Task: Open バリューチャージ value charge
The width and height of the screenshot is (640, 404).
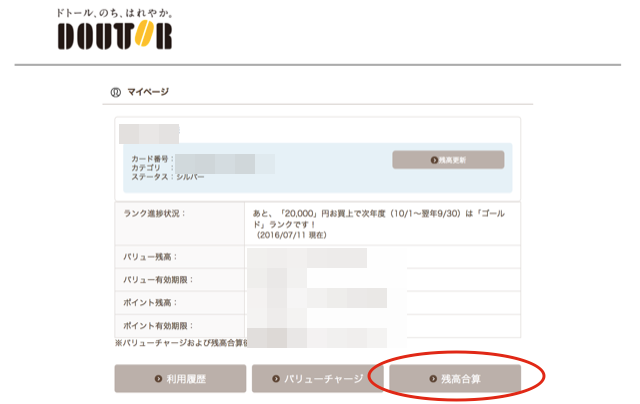Action: [318, 379]
